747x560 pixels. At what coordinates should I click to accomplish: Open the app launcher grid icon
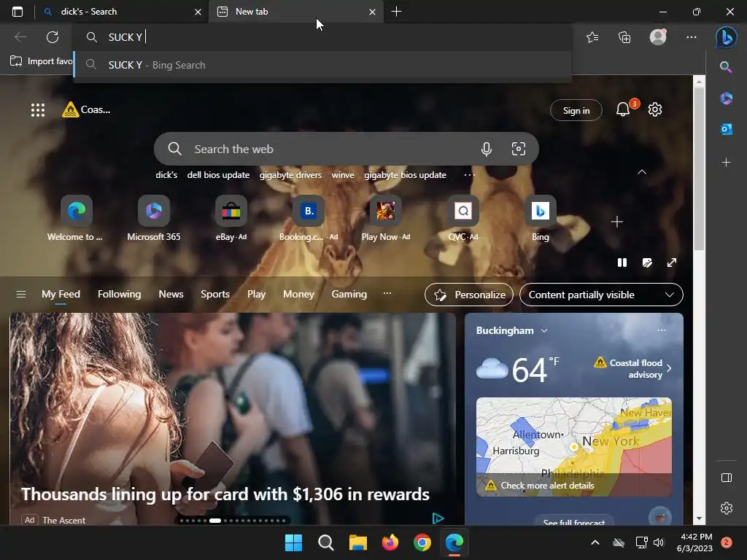(38, 110)
